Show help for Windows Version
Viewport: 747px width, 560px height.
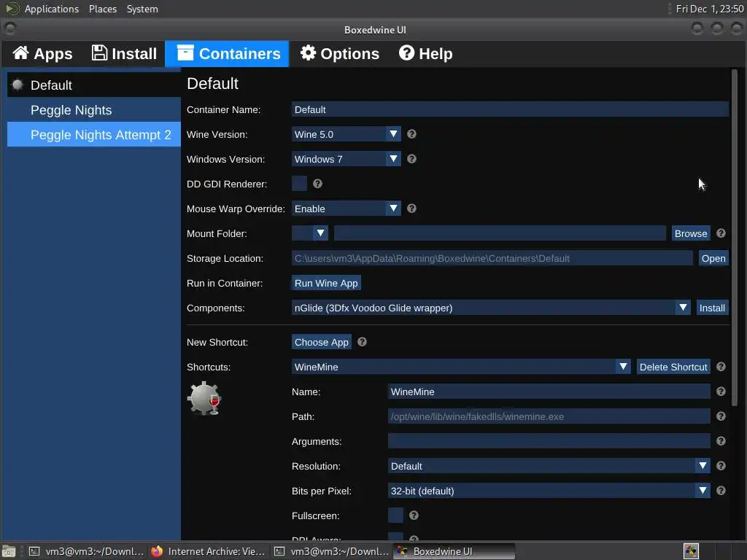click(x=411, y=159)
